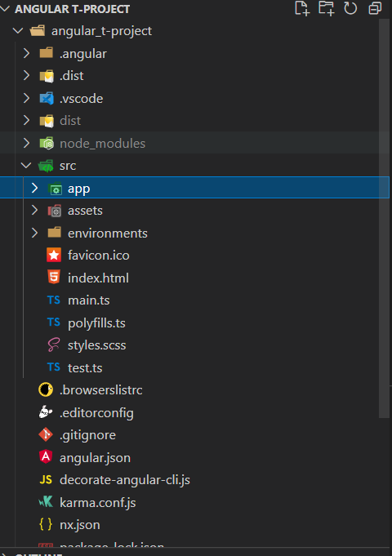This screenshot has height=556, width=392.
Task: Click the app folder icon
Action: 55,189
